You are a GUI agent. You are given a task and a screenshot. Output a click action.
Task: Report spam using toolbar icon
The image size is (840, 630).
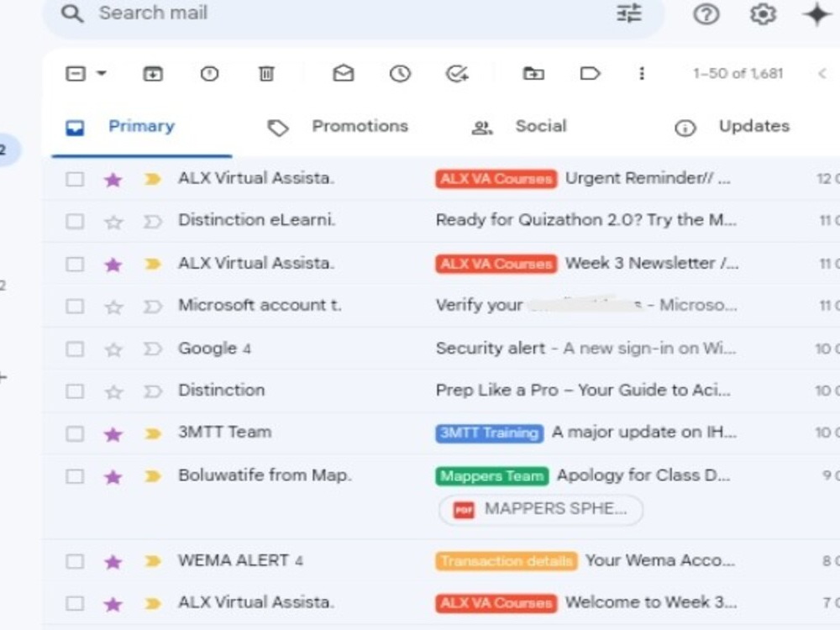pos(209,73)
